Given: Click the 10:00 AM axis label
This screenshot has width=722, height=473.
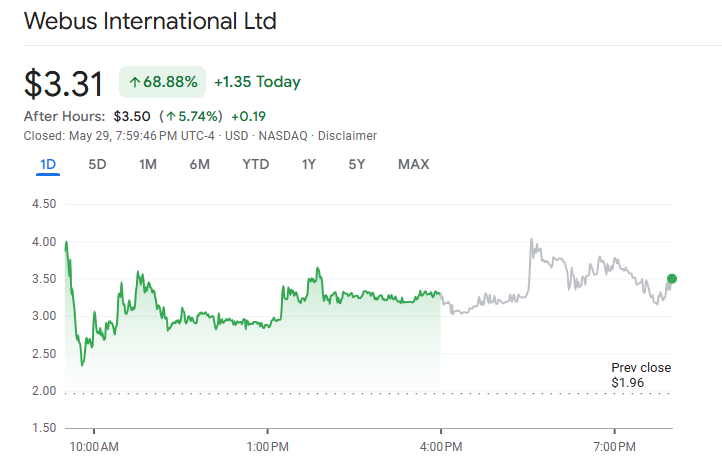Looking at the screenshot, I should [96, 445].
